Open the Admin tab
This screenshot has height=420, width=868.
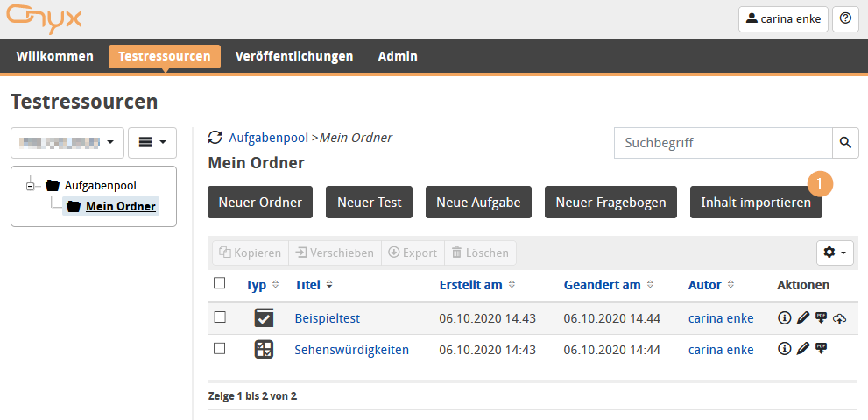tap(398, 56)
